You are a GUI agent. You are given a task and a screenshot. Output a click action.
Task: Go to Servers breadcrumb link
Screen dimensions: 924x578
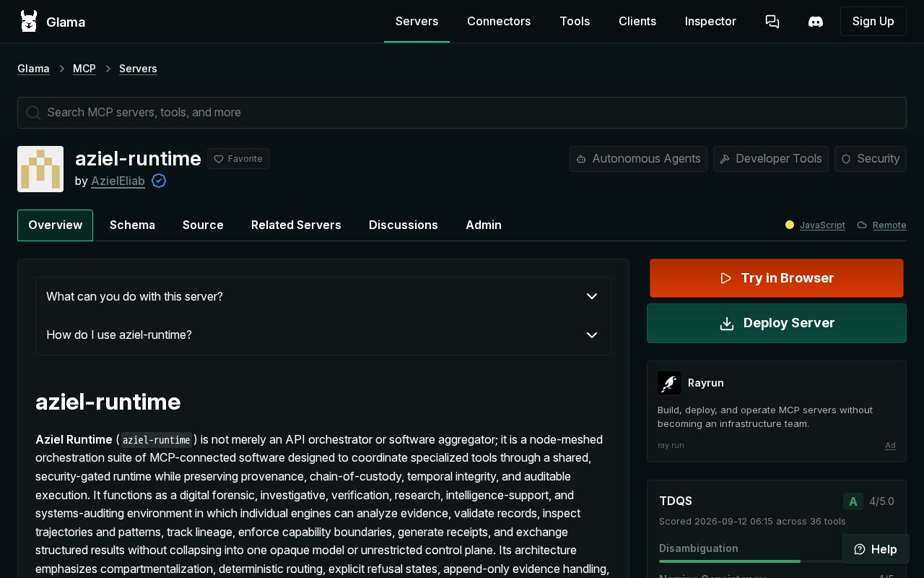pos(138,69)
